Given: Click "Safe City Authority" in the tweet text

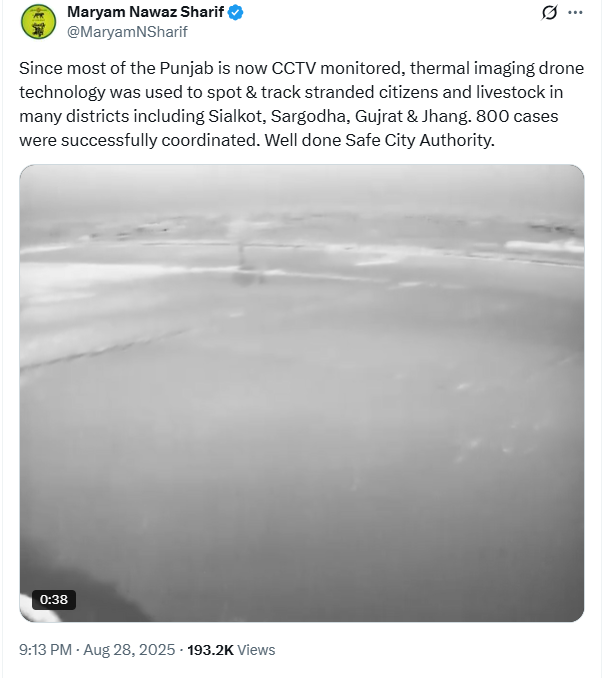Looking at the screenshot, I should tap(419, 140).
